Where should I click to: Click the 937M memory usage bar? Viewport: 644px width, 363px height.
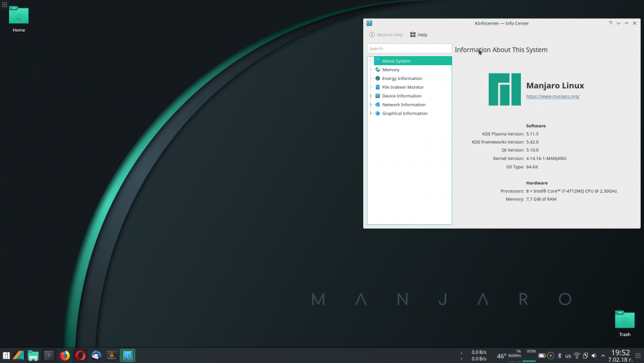coord(529,356)
